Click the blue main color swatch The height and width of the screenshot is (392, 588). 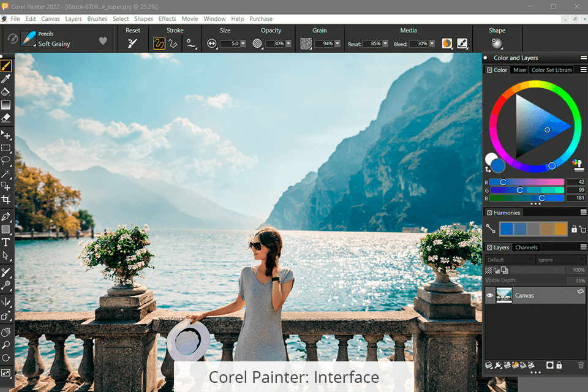coord(498,165)
